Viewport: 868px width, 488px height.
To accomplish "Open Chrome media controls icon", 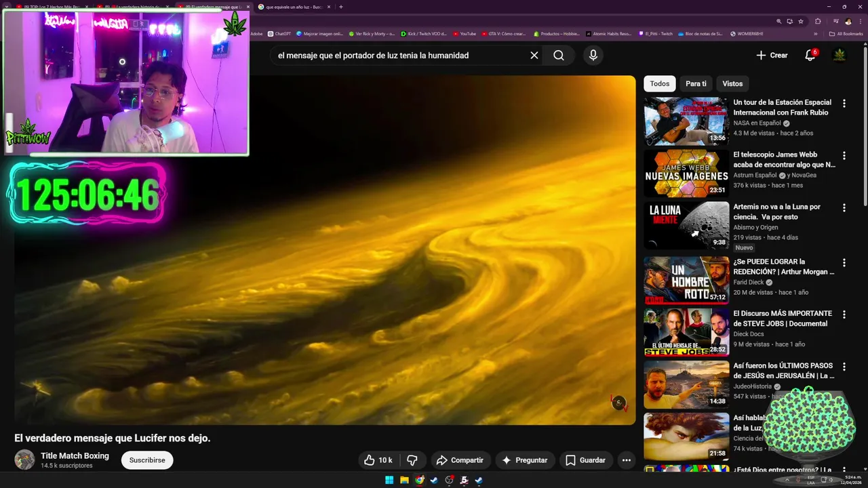I will [835, 21].
